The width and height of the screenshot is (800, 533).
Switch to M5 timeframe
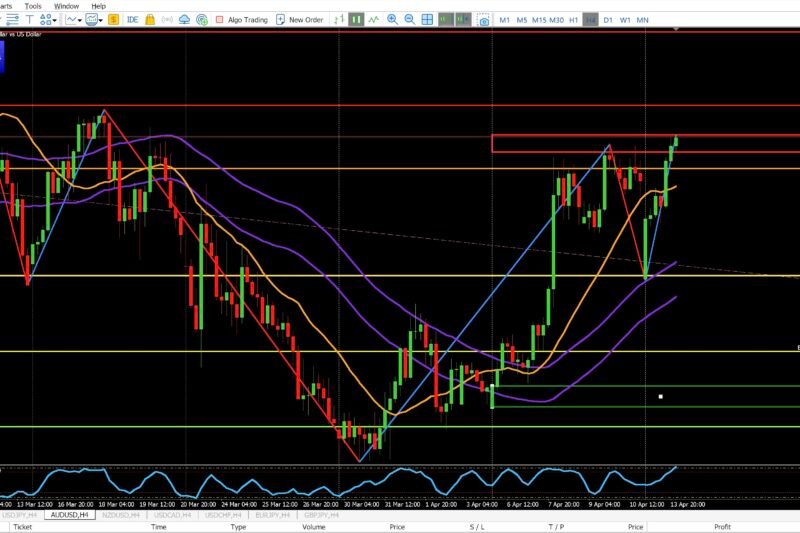click(x=521, y=20)
